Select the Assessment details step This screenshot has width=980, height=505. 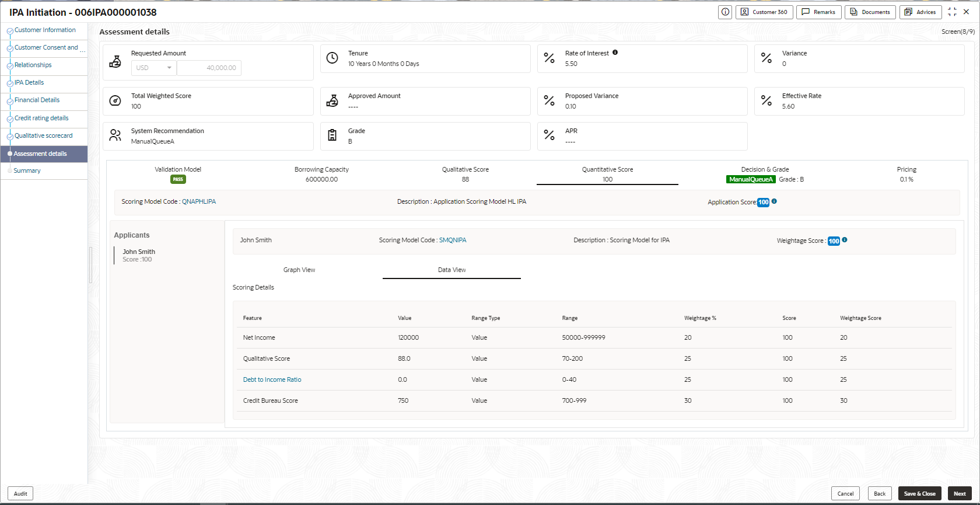tap(44, 154)
